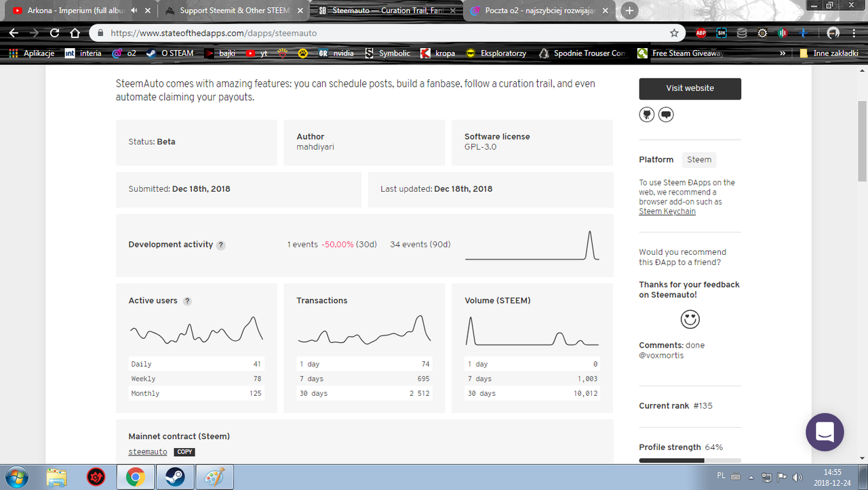Open the yt bookmark
The height and width of the screenshot is (490, 868).
(x=256, y=53)
